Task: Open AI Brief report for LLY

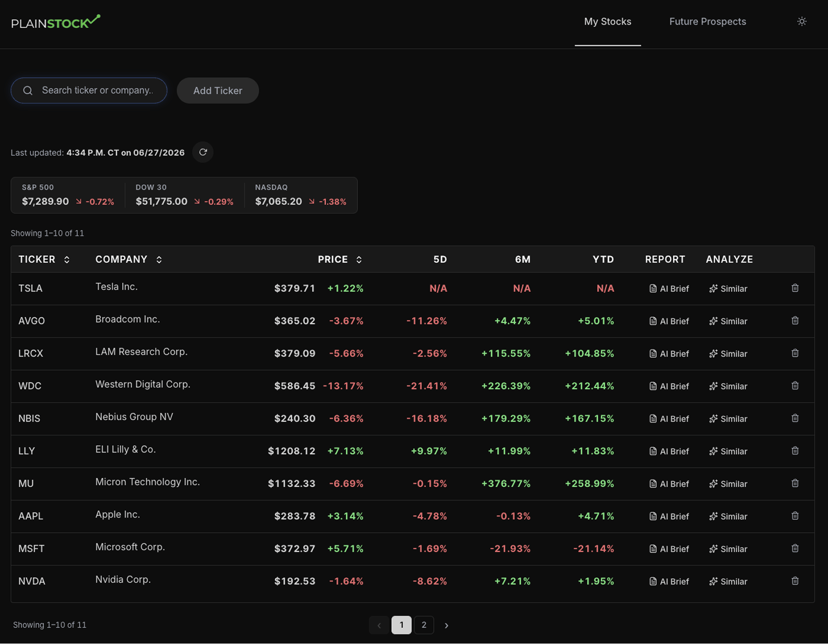Action: point(669,452)
